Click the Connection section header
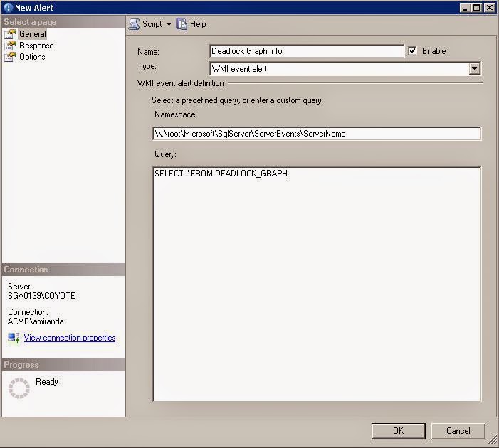Screen dimensions: 499x448 point(63,270)
